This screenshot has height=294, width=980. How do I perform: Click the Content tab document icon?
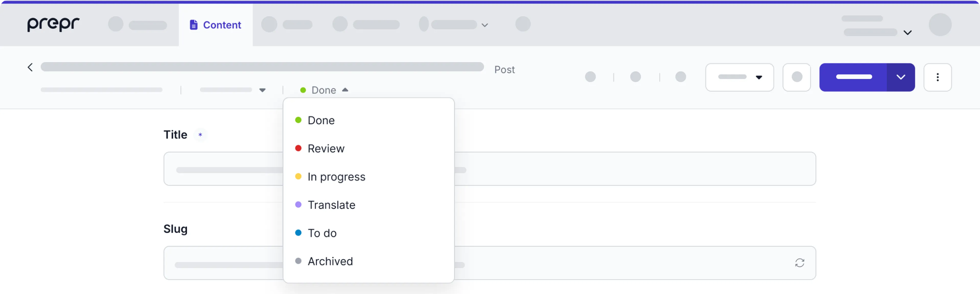[x=194, y=25]
